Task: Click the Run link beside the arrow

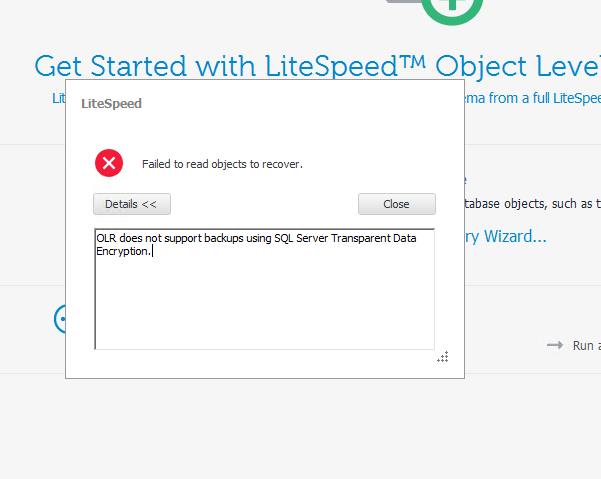Action: [x=586, y=346]
